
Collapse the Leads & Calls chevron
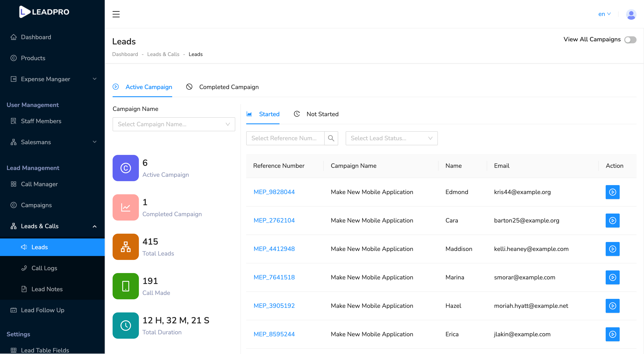click(x=94, y=226)
